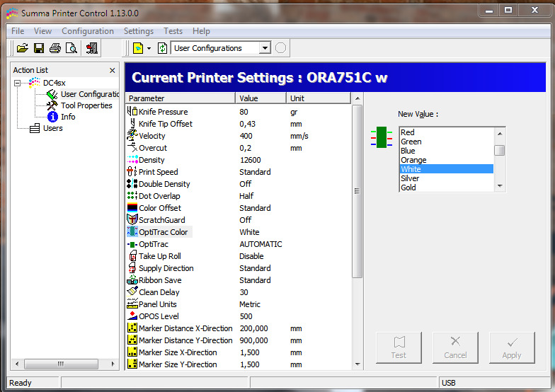
Task: Open the Settings menu
Action: tap(139, 31)
